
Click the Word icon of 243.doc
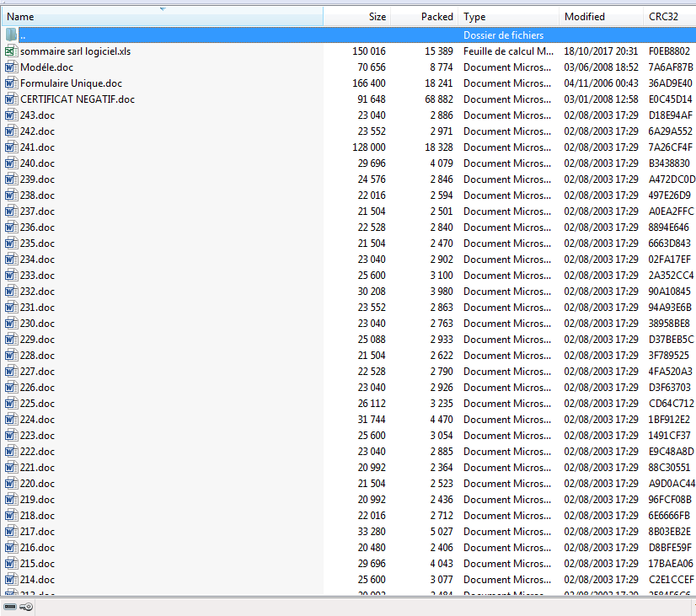[11, 115]
